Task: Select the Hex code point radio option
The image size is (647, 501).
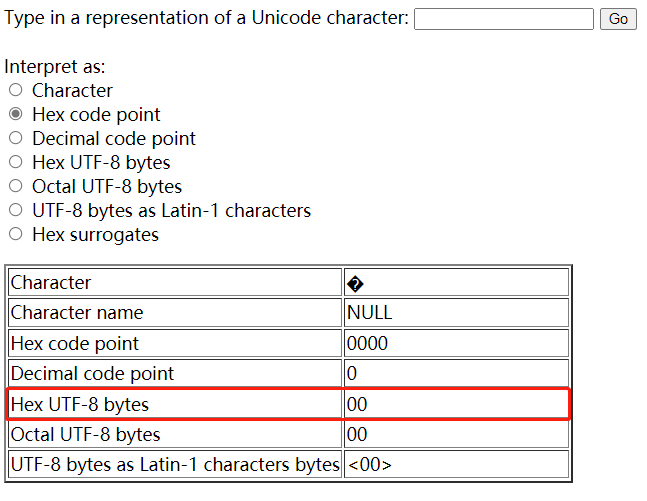Action: pyautogui.click(x=16, y=114)
